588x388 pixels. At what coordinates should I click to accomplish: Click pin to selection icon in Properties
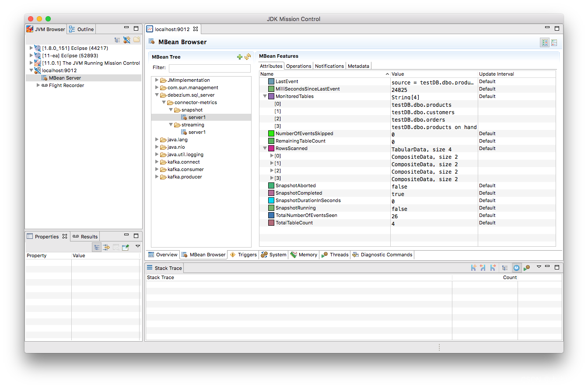click(126, 247)
